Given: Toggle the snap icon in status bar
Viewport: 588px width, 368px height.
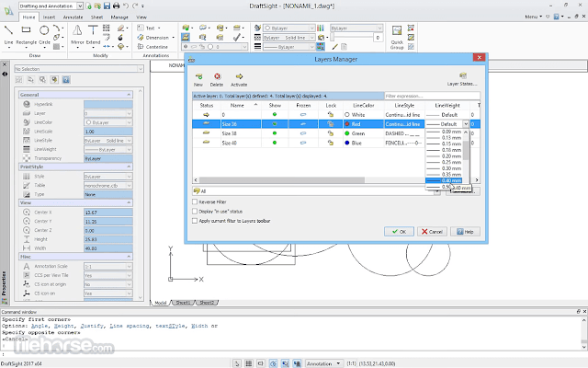Looking at the screenshot, I should (237, 363).
